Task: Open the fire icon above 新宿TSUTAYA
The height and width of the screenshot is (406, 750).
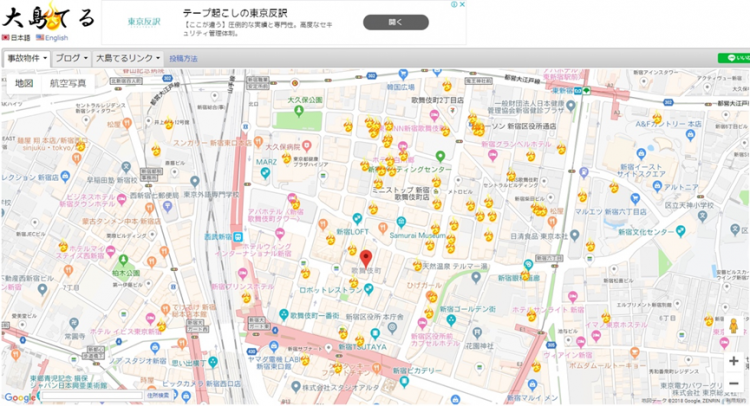Action: tap(359, 340)
